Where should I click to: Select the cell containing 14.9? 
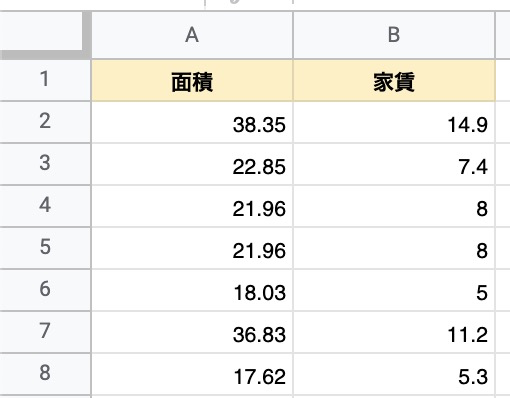click(394, 122)
